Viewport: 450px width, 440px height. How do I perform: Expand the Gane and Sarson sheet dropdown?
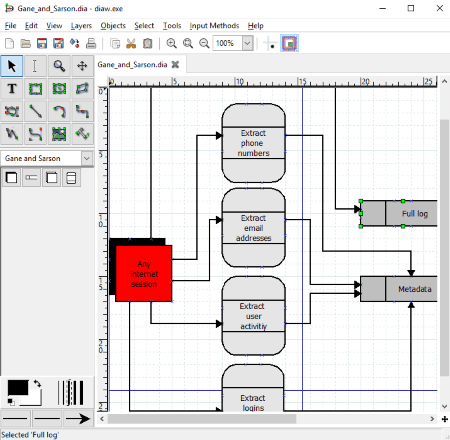87,158
